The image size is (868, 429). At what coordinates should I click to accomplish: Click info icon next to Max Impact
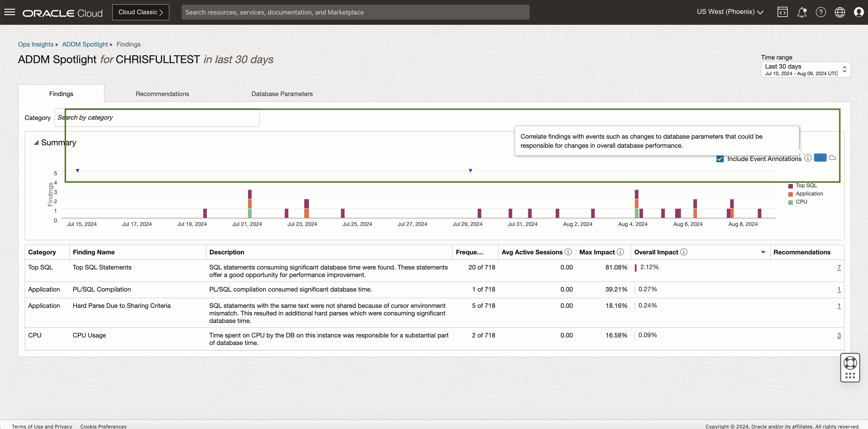pyautogui.click(x=620, y=252)
